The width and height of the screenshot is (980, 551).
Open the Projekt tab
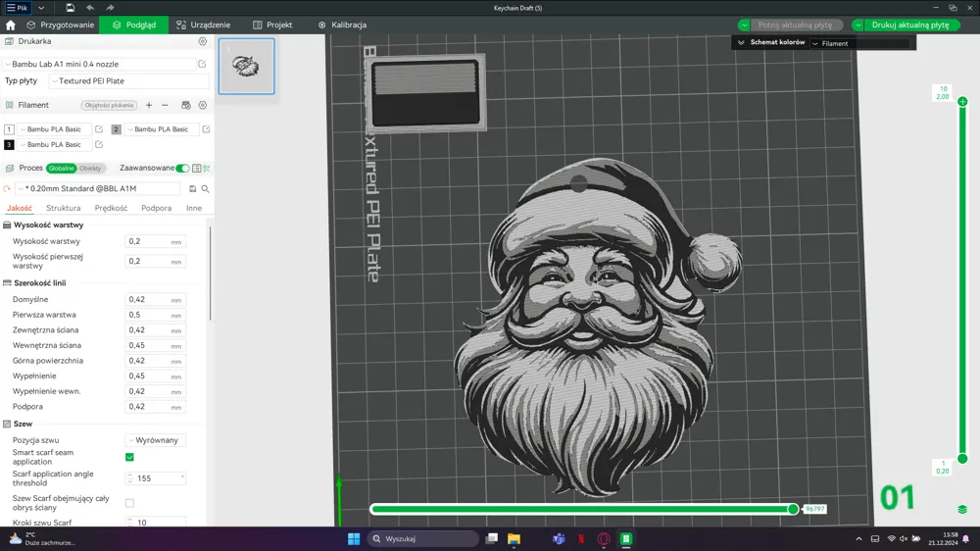click(x=272, y=25)
